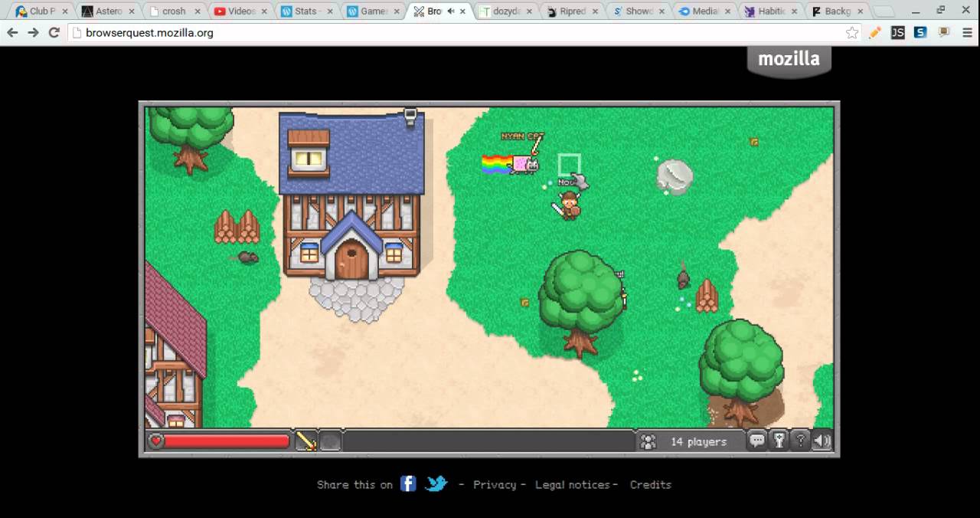Click the blue S extension icon

[x=920, y=32]
